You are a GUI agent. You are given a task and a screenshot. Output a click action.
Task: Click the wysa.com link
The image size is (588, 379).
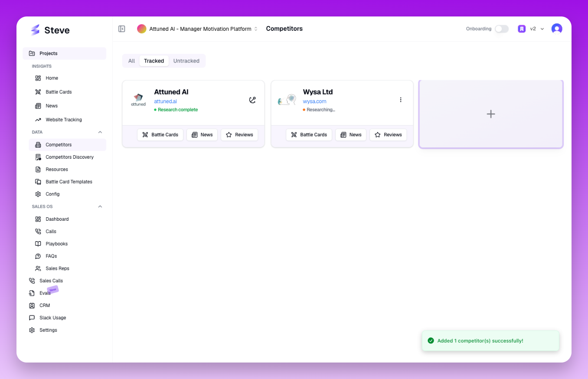314,101
